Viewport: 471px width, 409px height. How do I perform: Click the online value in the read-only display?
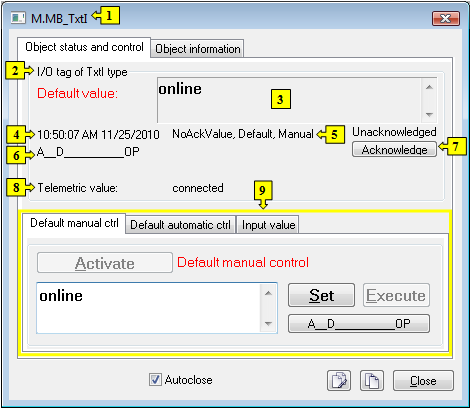pos(180,89)
